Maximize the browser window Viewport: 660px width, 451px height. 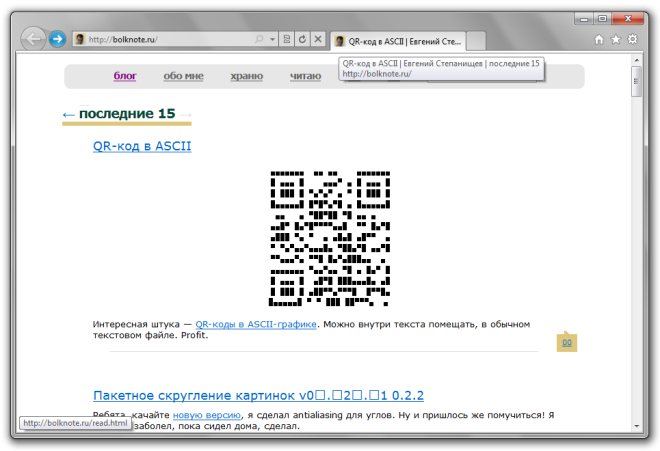[x=602, y=19]
